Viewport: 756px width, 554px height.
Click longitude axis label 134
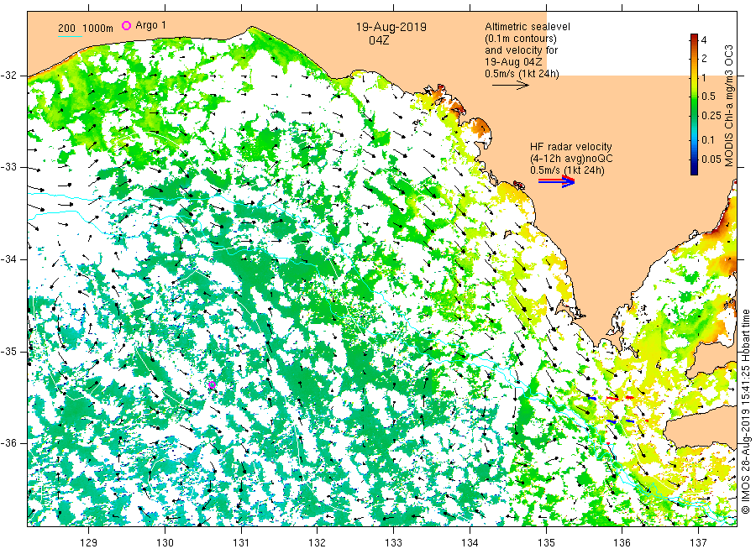click(470, 543)
